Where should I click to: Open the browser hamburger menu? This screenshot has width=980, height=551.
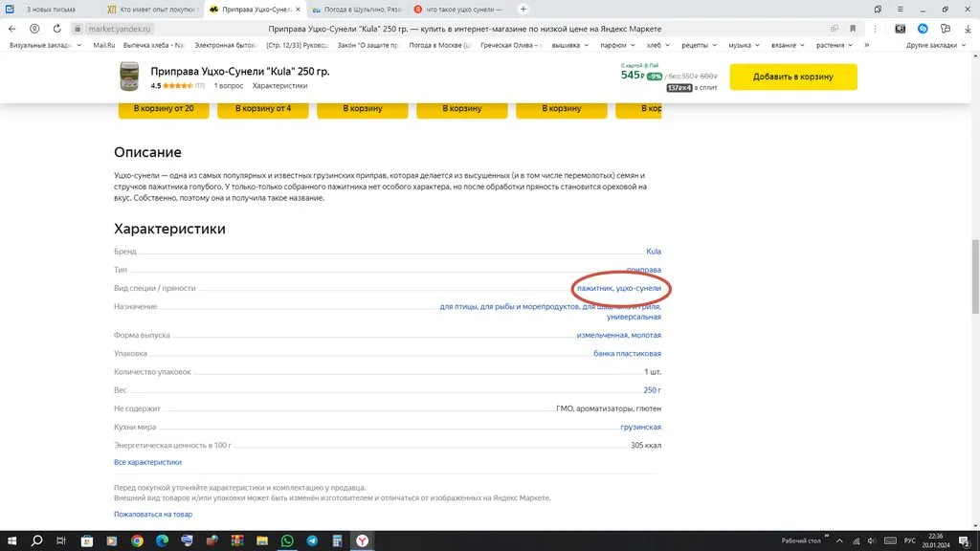click(x=900, y=10)
